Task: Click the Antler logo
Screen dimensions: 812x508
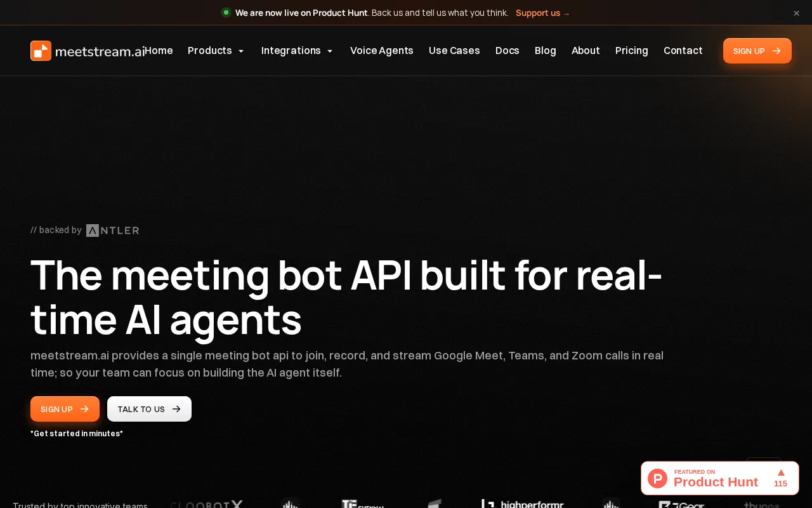Action: point(113,231)
